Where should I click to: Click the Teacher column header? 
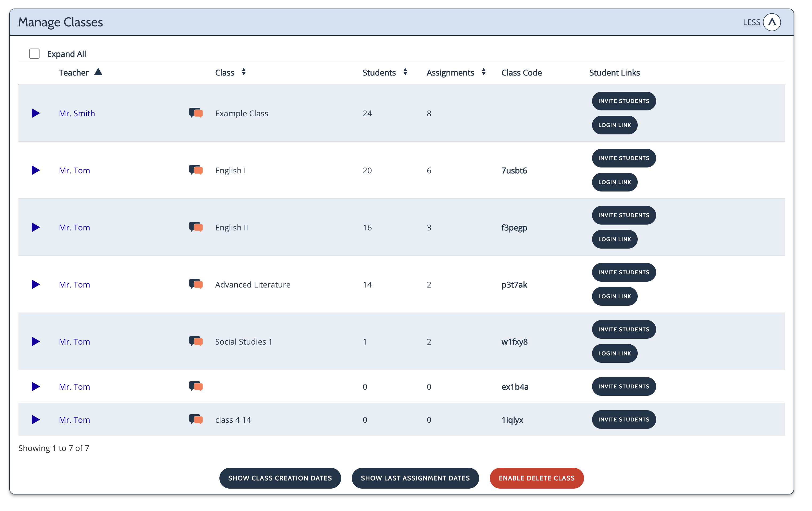tap(73, 73)
